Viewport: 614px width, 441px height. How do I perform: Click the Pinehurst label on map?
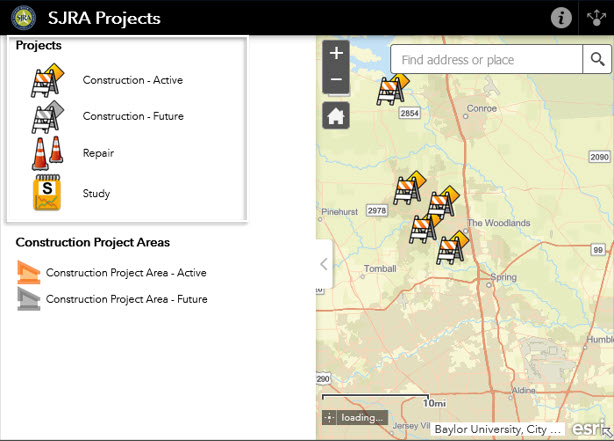click(x=340, y=212)
